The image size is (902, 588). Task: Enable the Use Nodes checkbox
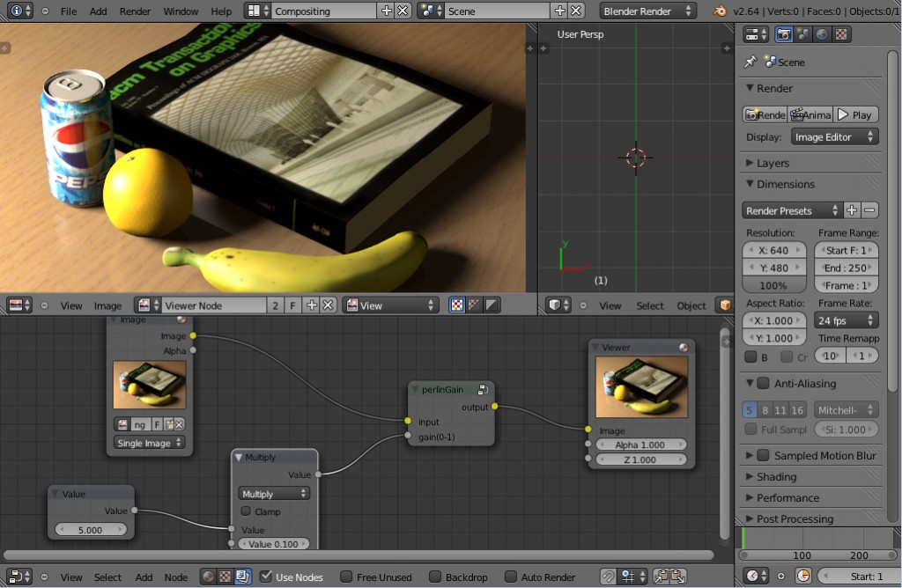[x=266, y=577]
